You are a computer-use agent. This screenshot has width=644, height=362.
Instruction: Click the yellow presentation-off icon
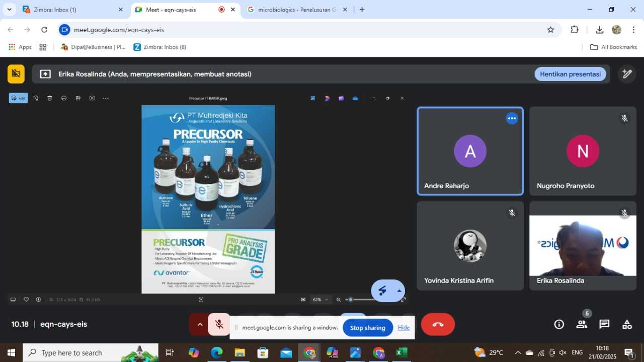coord(16,74)
